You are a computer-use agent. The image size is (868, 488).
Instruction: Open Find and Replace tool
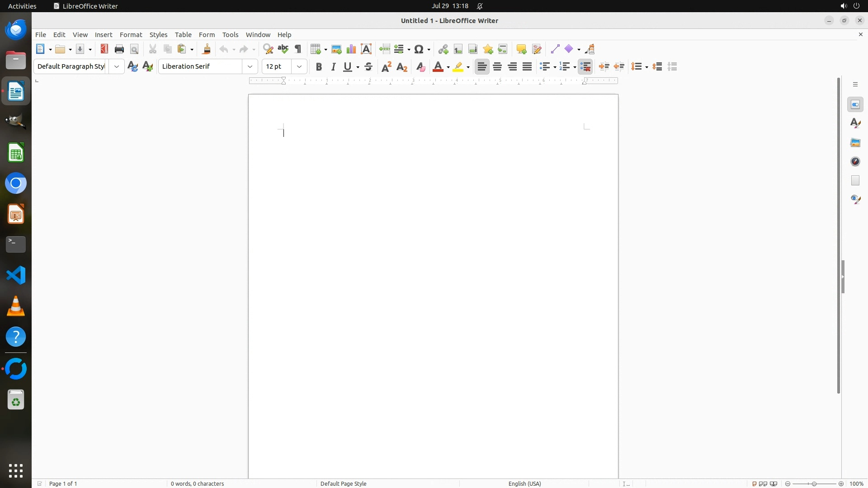coord(268,49)
